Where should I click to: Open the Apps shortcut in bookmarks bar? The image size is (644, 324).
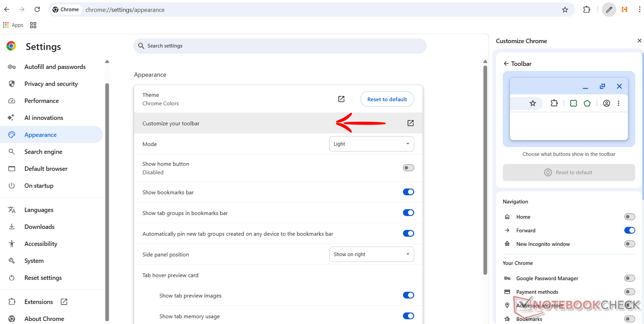[x=13, y=25]
